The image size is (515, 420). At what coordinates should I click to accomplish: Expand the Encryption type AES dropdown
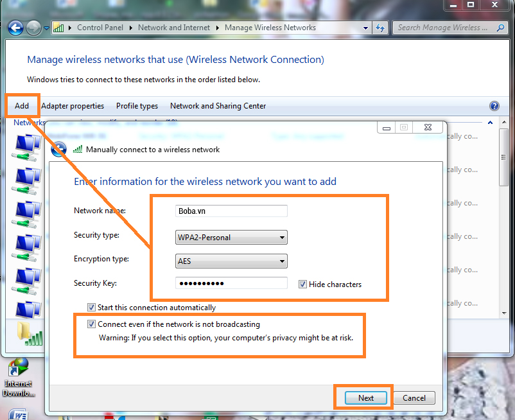[x=231, y=261]
